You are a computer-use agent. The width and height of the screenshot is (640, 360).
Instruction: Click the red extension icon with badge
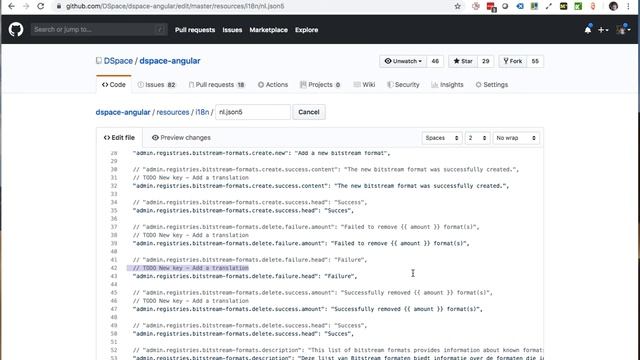[x=491, y=7]
